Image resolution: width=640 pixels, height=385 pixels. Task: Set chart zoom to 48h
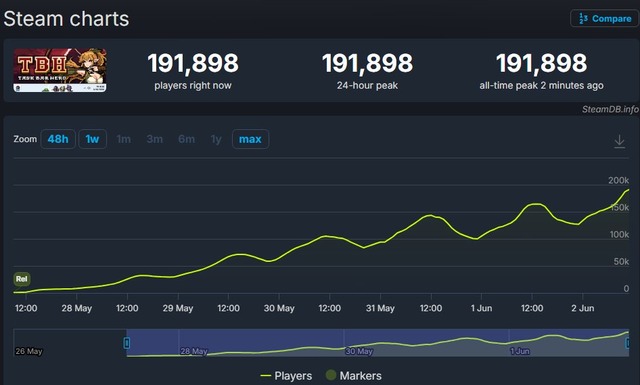pos(58,139)
